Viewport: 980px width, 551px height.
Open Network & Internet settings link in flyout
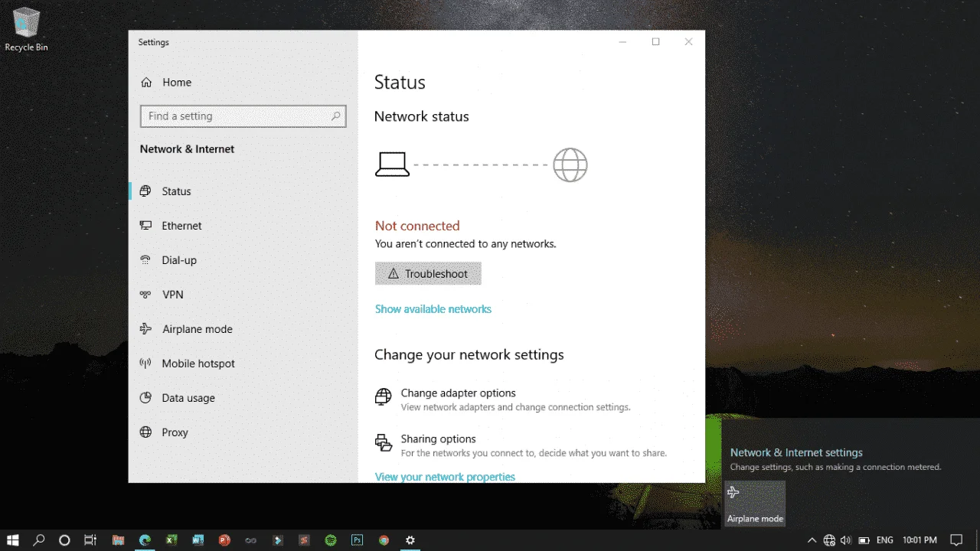tap(796, 452)
